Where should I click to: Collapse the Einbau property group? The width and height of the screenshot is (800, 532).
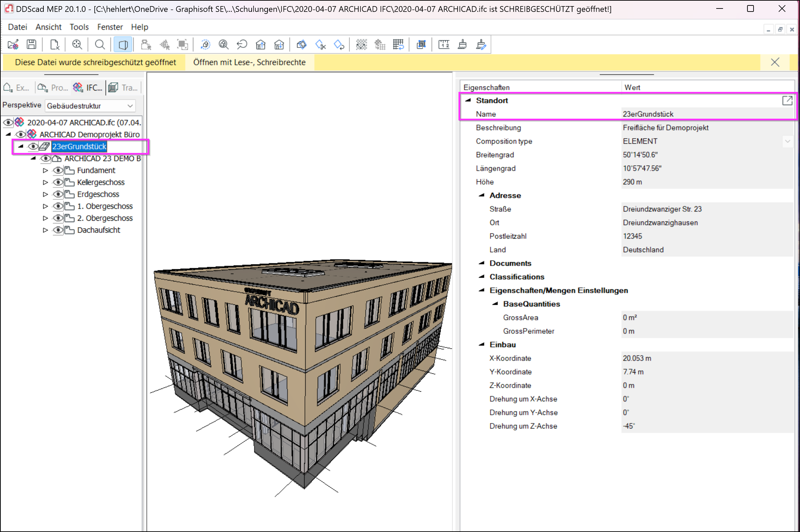click(x=482, y=344)
